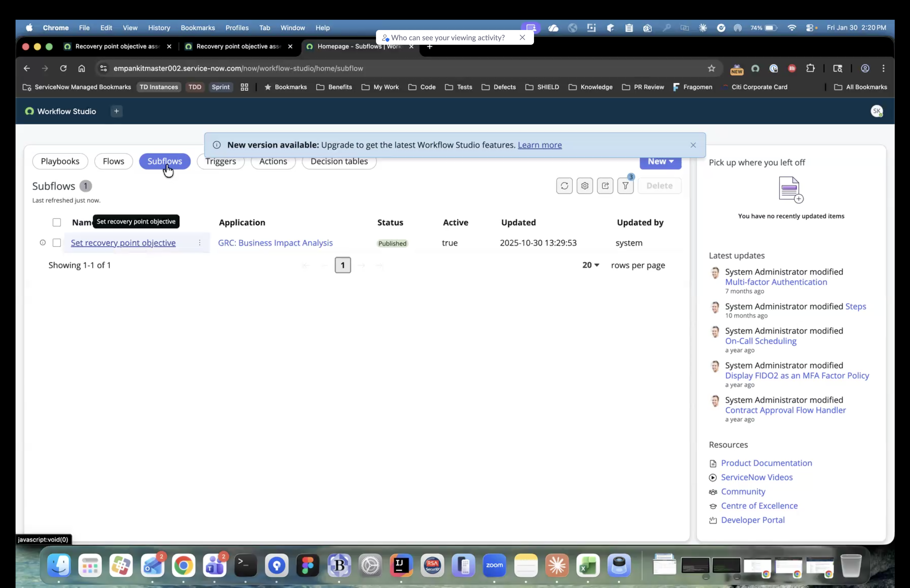Screen dimensions: 910x588
Task: Open row actions menu for Set recovery point objective
Action: click(199, 243)
